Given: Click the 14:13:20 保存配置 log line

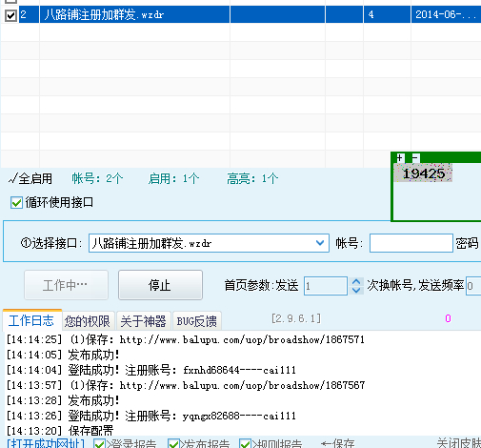Looking at the screenshot, I should pyautogui.click(x=60, y=431).
